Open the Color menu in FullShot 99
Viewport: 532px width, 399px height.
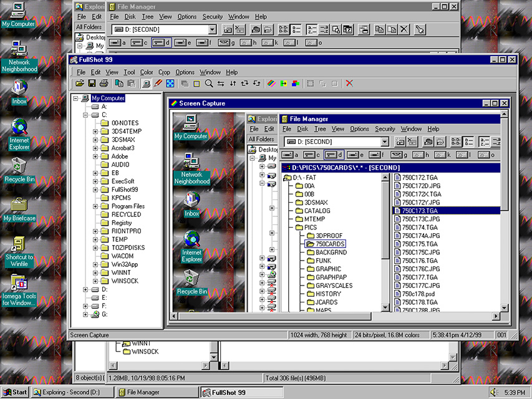pyautogui.click(x=147, y=72)
